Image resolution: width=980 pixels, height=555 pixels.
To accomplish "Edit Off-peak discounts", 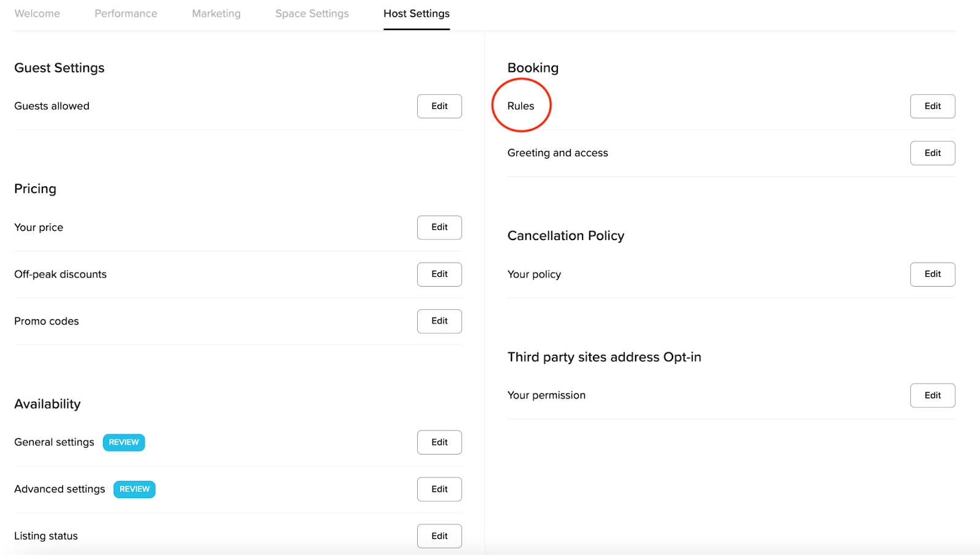I will point(439,274).
